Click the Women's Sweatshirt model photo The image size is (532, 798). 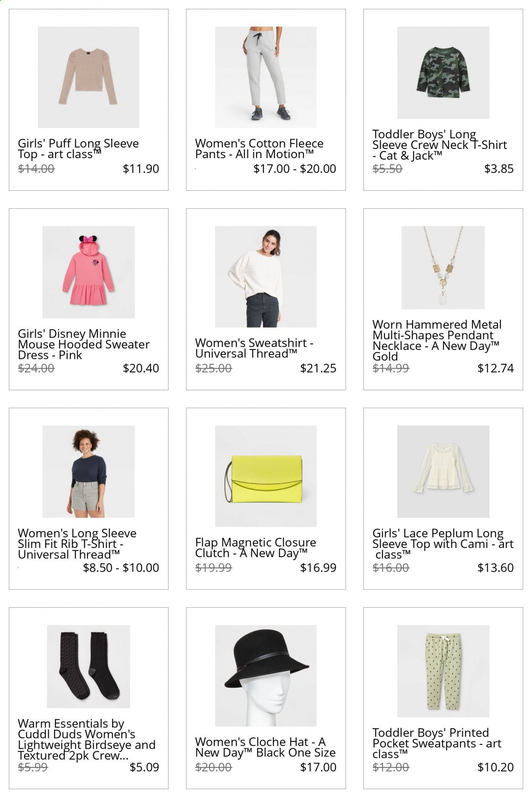pyautogui.click(x=266, y=277)
